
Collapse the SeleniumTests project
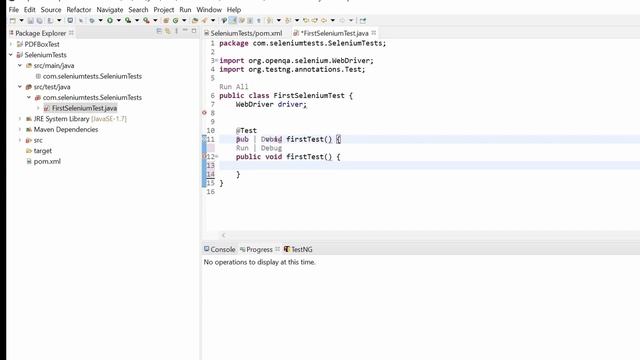pos(11,55)
